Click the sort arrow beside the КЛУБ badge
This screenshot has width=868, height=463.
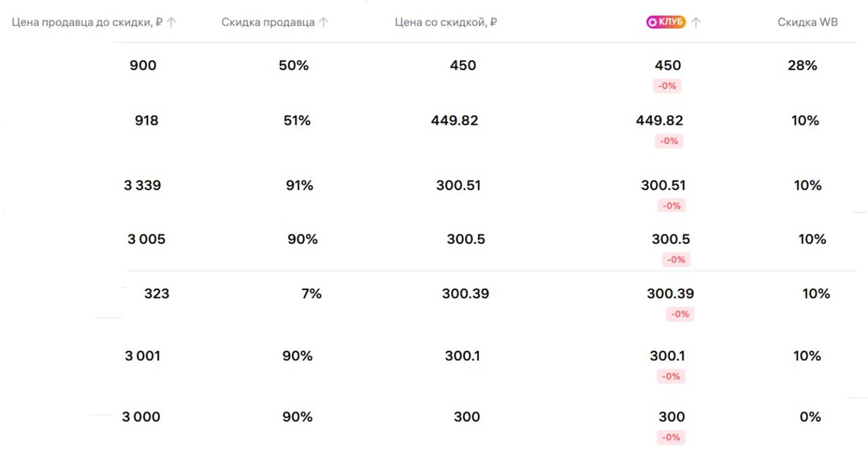[x=696, y=22]
